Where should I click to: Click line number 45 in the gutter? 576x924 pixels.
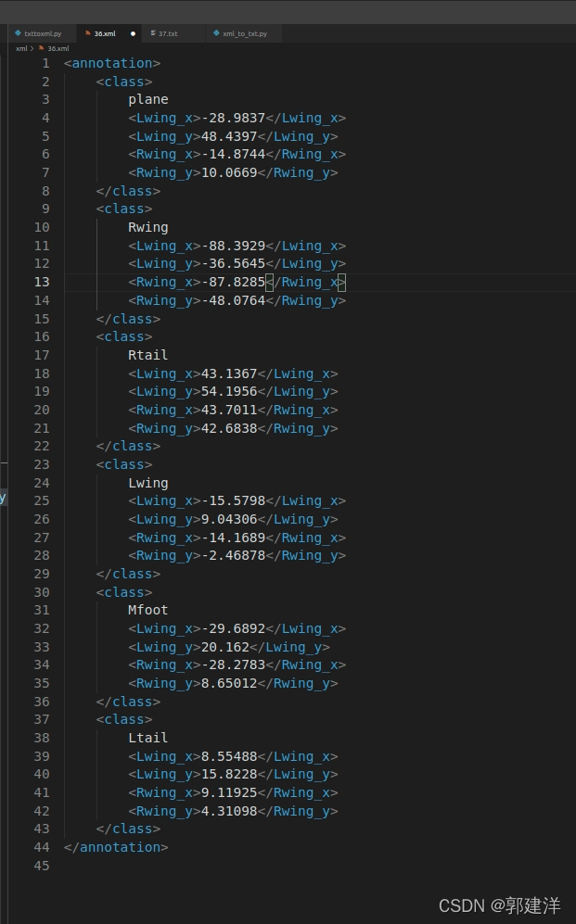pyautogui.click(x=42, y=866)
